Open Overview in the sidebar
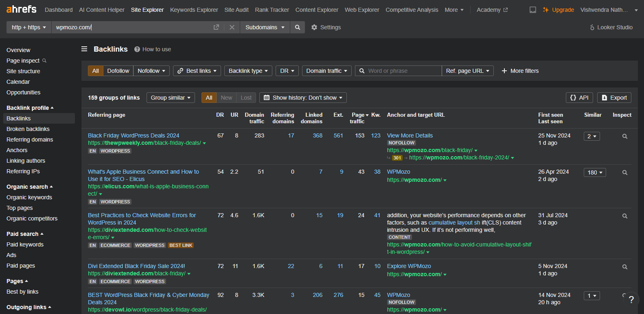Image resolution: width=644 pixels, height=314 pixels. pos(18,50)
